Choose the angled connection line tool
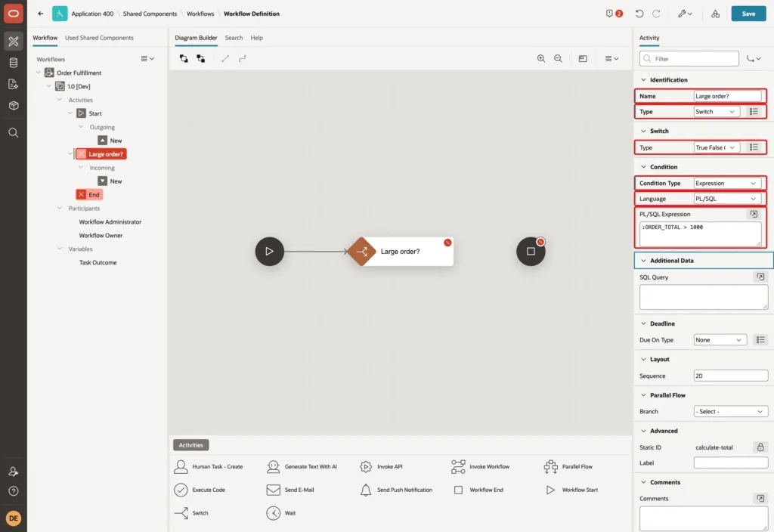The height and width of the screenshot is (532, 774). tap(242, 58)
